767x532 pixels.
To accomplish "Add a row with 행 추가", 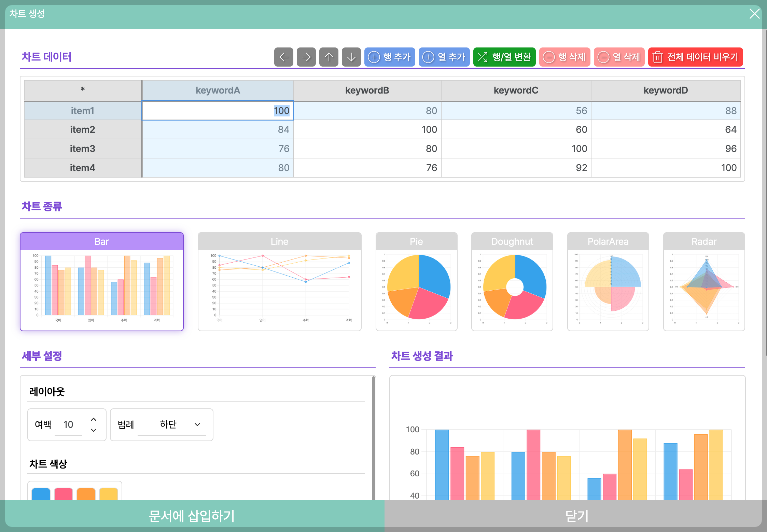I will 390,57.
